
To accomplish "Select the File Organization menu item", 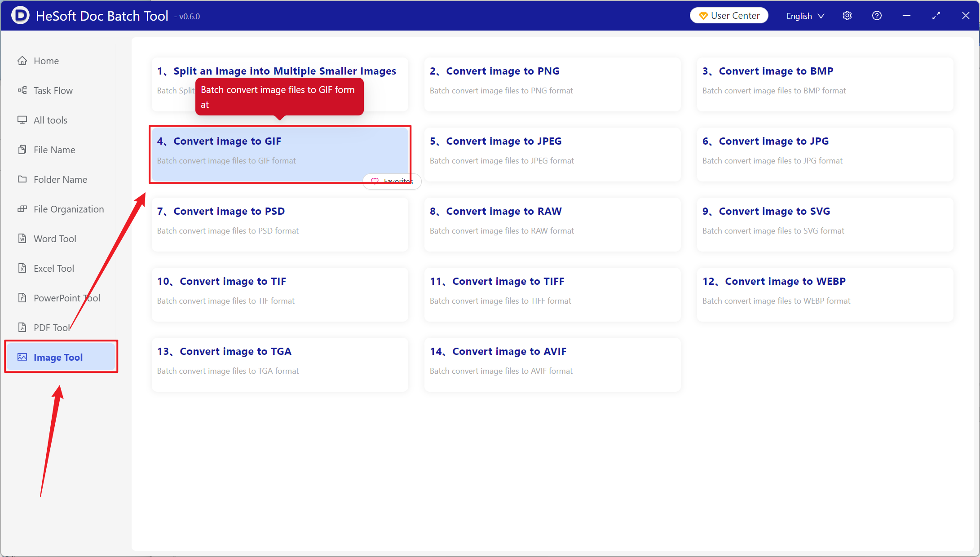I will click(x=61, y=209).
